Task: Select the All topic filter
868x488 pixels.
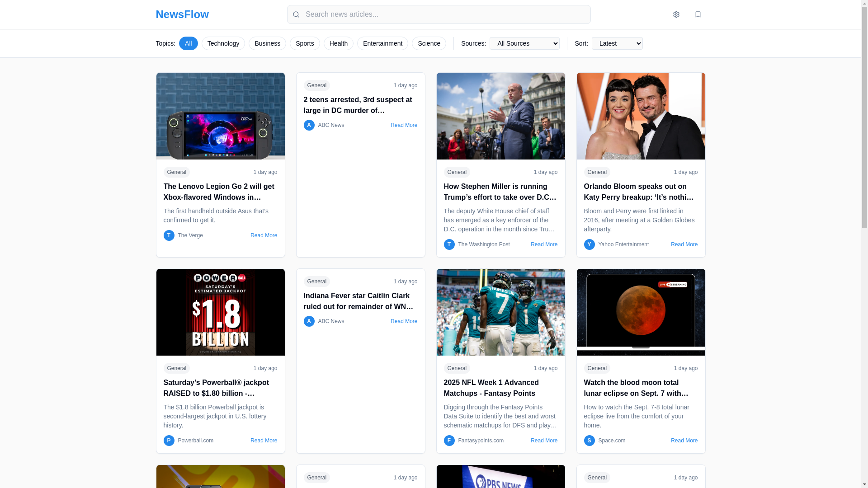Action: coord(188,43)
